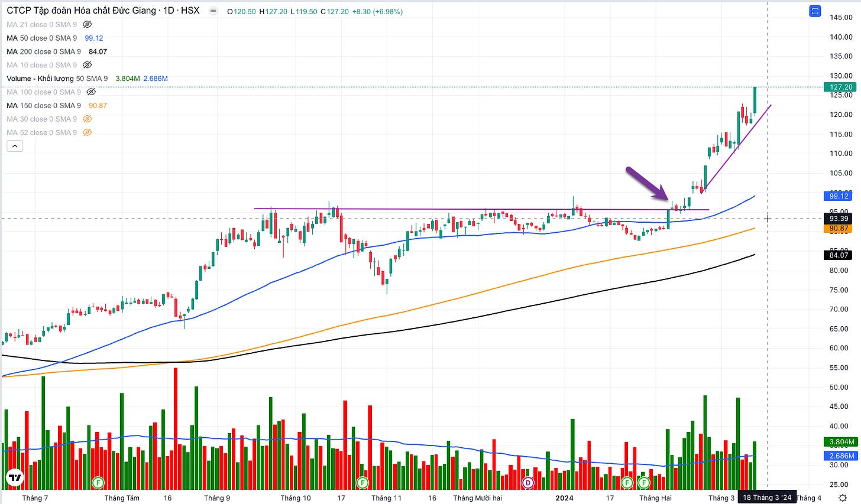This screenshot has width=861, height=504.
Task: Collapse the indicator legend with the up chevron
Action: tap(15, 146)
